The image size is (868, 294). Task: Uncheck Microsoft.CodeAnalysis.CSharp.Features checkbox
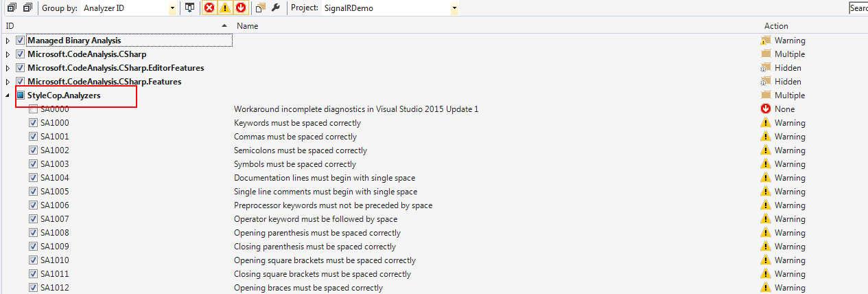tap(20, 82)
